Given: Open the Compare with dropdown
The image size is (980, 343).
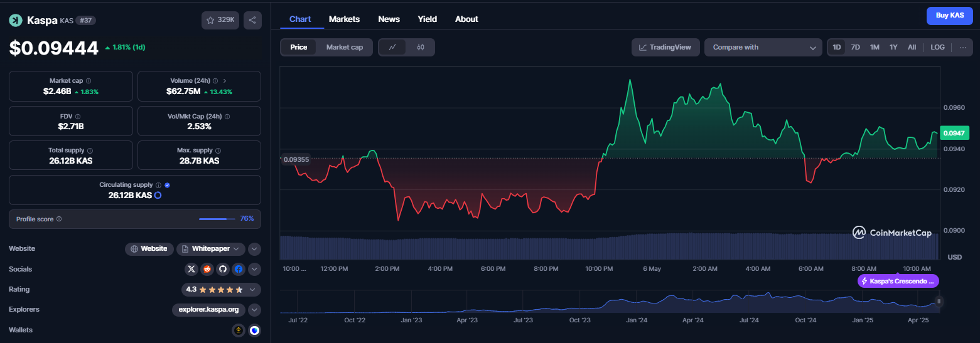Looking at the screenshot, I should point(763,47).
